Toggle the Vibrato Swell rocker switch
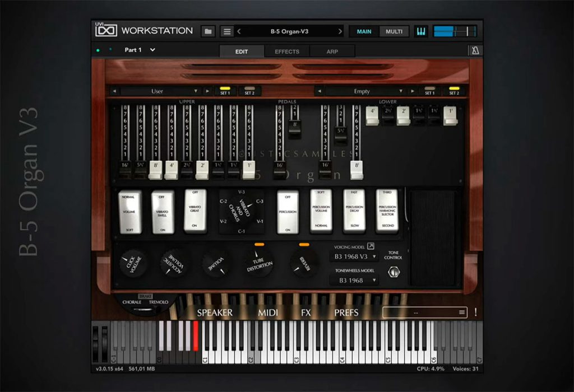The image size is (574, 392). tap(162, 212)
